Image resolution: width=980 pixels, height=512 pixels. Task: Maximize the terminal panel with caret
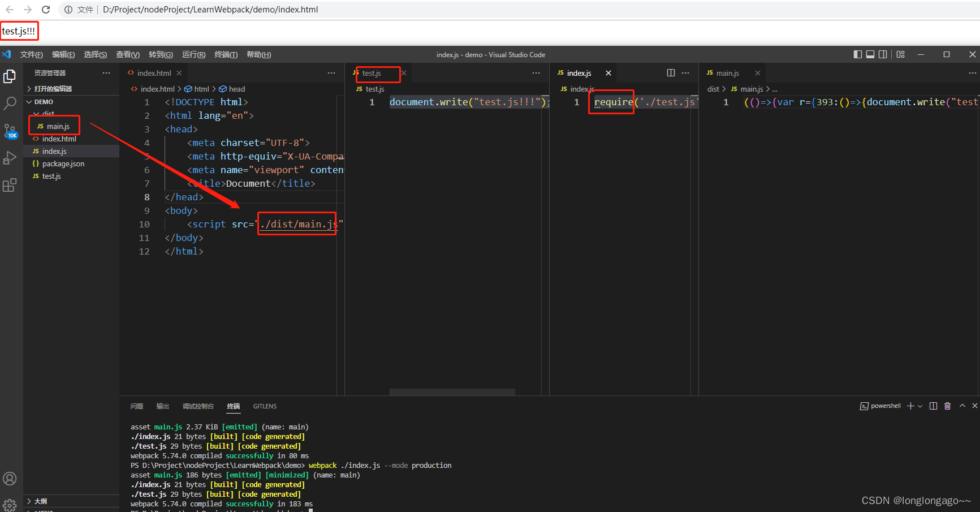point(962,406)
